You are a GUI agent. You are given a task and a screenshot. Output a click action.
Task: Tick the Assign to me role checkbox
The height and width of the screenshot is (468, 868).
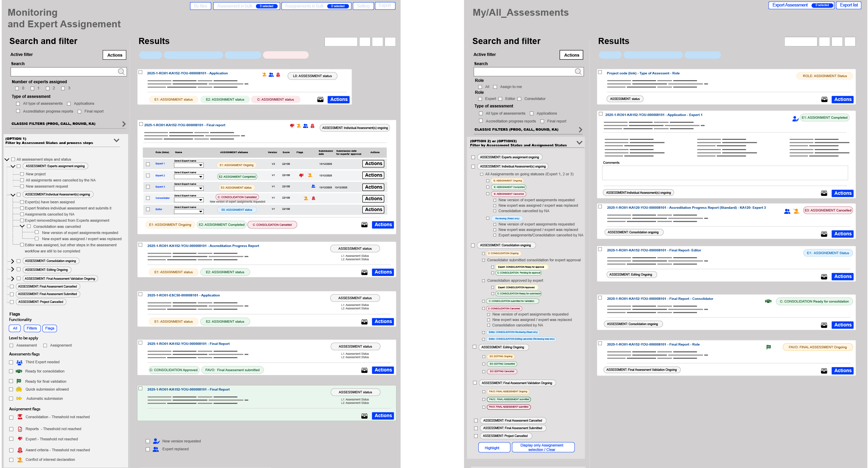(495, 87)
